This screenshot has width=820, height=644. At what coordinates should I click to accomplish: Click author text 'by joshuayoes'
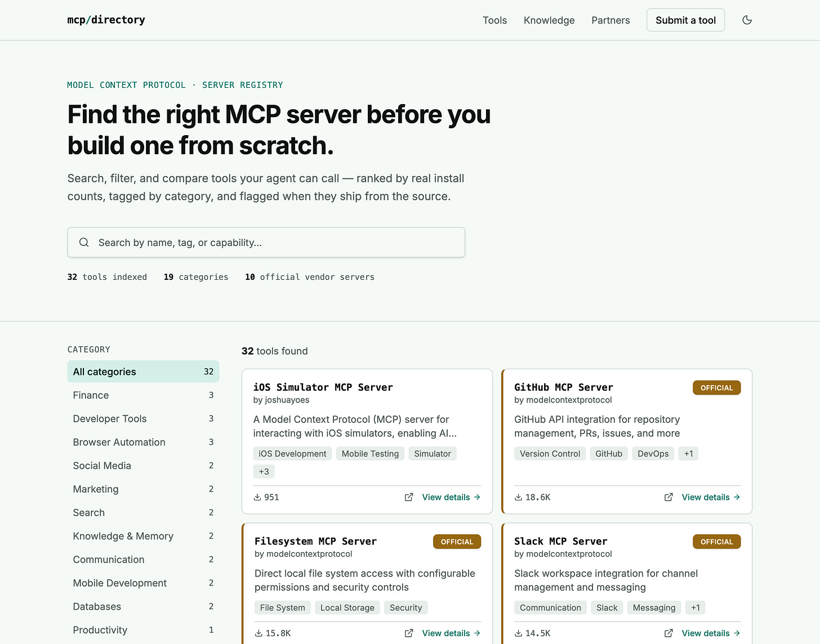coord(281,400)
